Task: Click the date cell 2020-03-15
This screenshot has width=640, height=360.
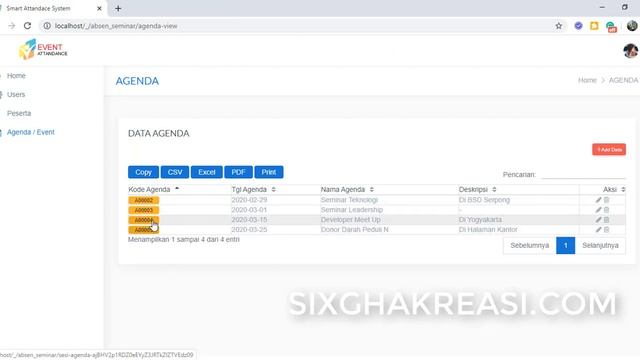Action: point(249,220)
